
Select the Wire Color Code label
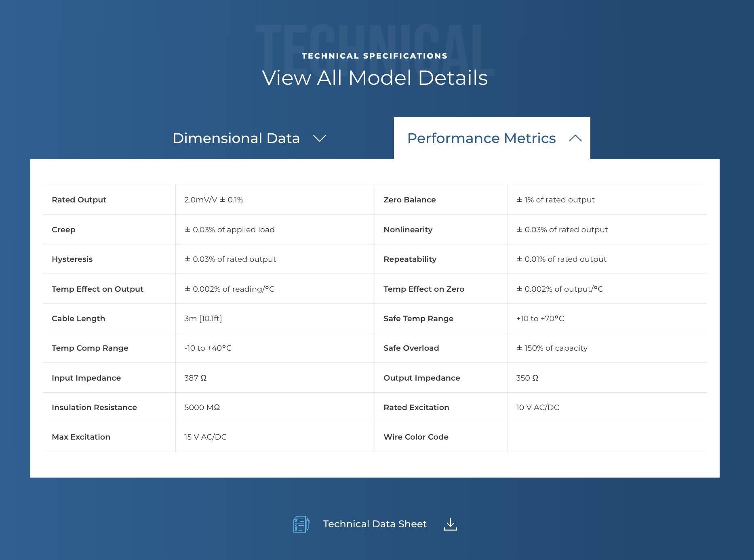coord(416,437)
